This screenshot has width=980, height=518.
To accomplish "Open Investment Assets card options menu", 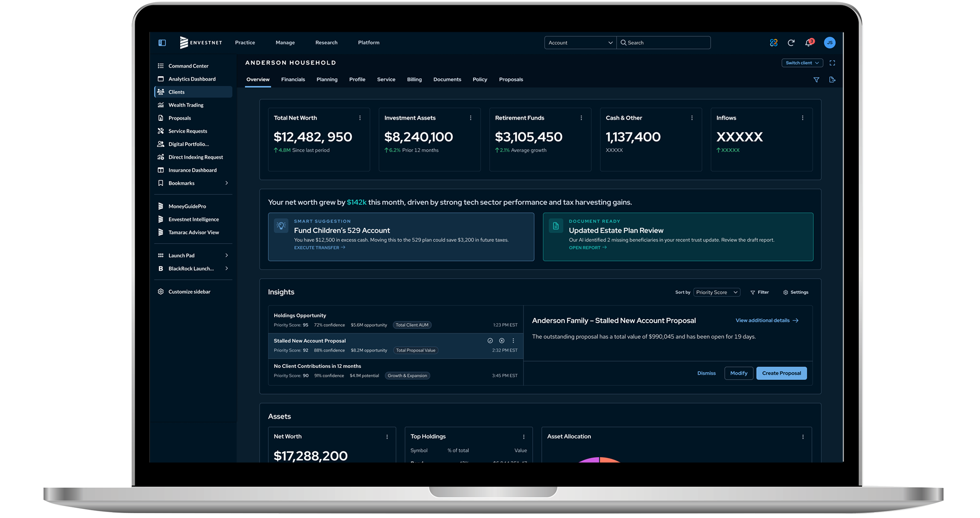I will [x=471, y=118].
